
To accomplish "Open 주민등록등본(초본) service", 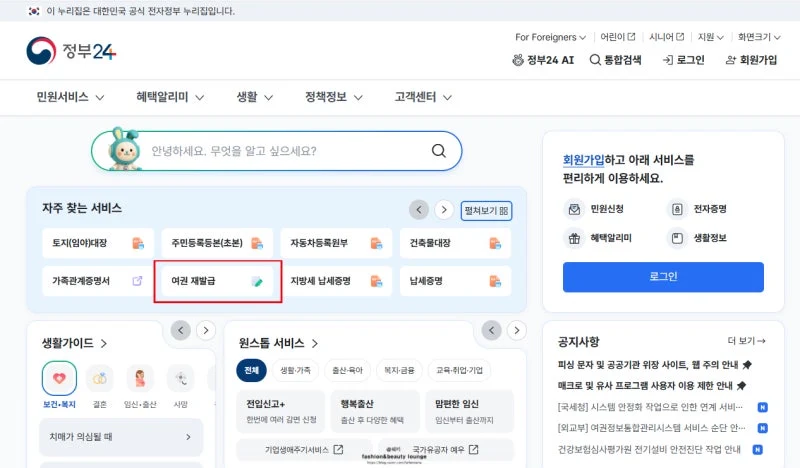I will tap(217, 243).
